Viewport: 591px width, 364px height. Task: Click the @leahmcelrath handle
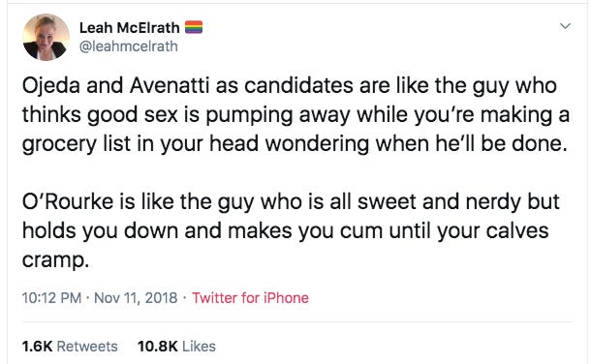pyautogui.click(x=129, y=46)
